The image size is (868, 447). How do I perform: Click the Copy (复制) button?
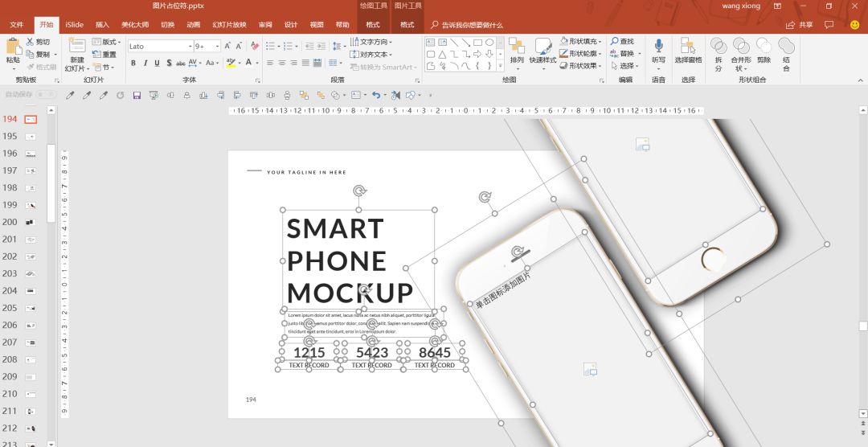click(39, 55)
